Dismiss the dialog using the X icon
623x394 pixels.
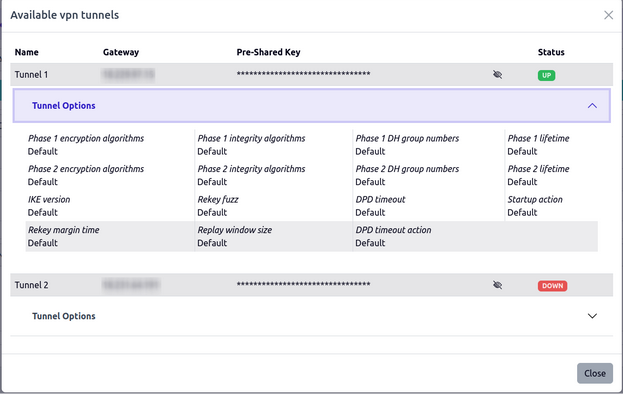(608, 15)
